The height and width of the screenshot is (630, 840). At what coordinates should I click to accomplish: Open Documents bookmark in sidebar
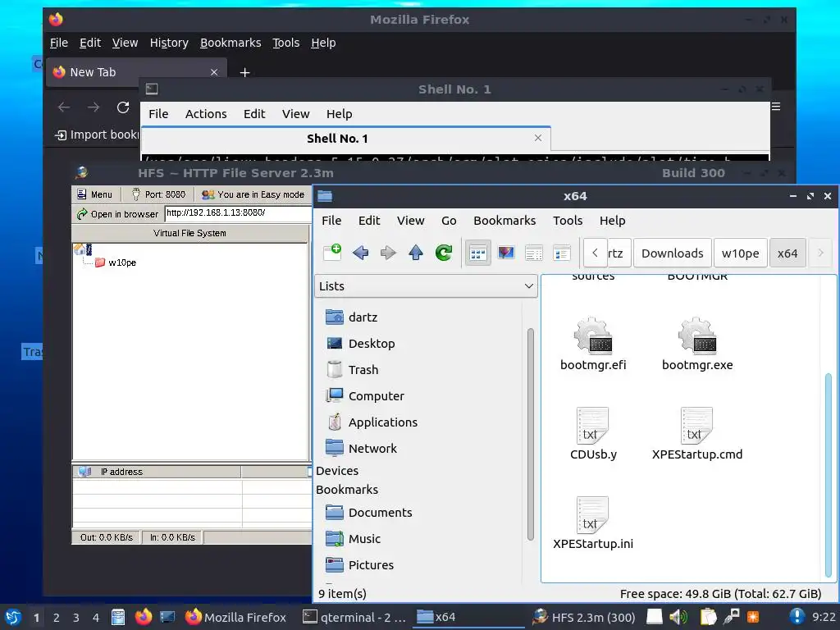[368, 513]
